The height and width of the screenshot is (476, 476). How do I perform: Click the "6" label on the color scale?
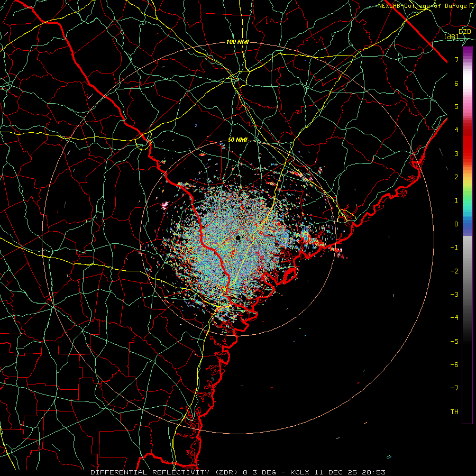pyautogui.click(x=456, y=83)
